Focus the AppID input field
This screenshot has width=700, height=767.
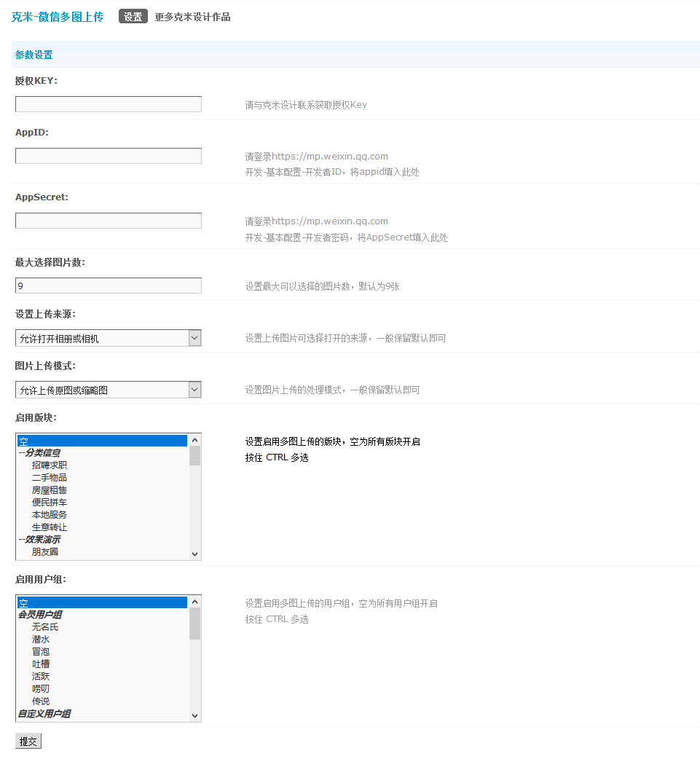[108, 156]
